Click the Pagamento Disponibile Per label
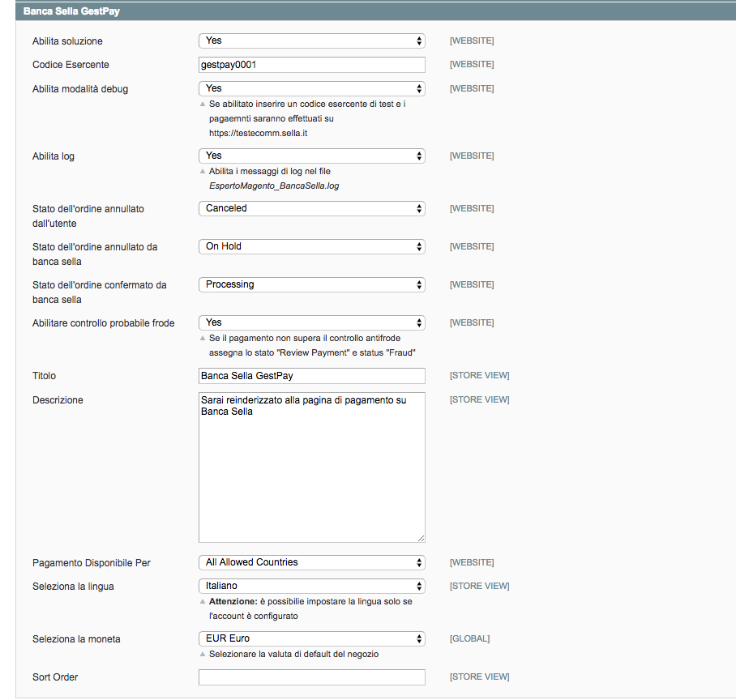The height and width of the screenshot is (700, 736). [x=92, y=563]
